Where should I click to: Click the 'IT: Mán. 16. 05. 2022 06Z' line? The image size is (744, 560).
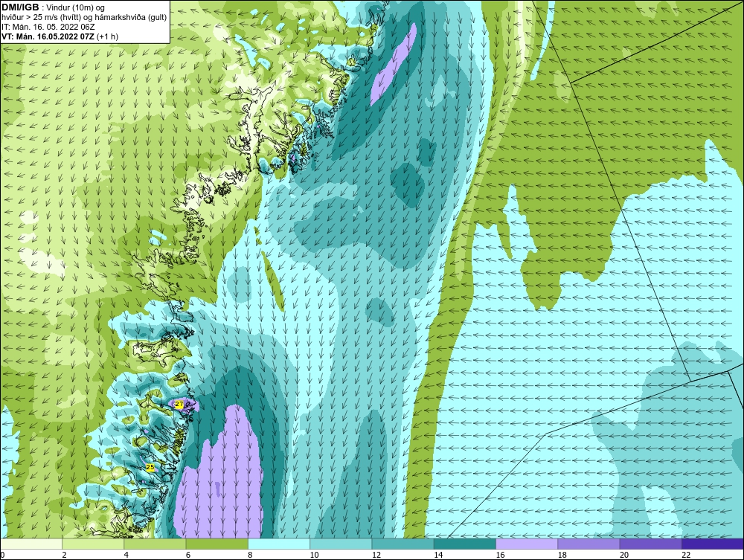point(49,27)
